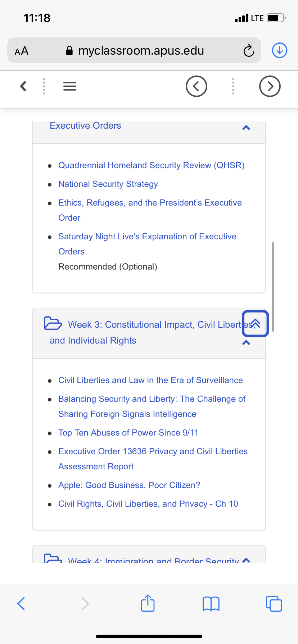The height and width of the screenshot is (644, 298).
Task: Open the AA reader text size menu
Action: [x=22, y=51]
